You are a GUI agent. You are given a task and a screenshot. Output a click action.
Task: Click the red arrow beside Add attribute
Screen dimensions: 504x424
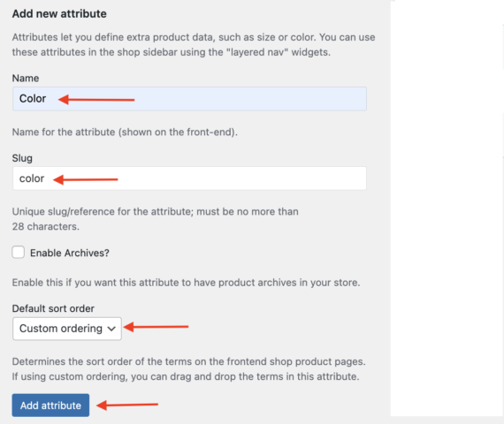click(x=127, y=405)
